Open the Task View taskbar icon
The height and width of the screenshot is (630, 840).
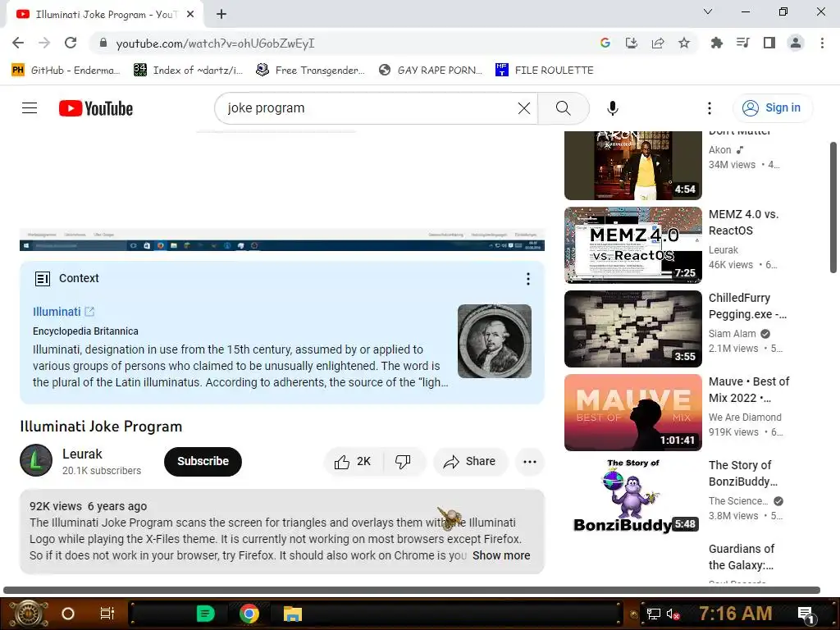107,614
